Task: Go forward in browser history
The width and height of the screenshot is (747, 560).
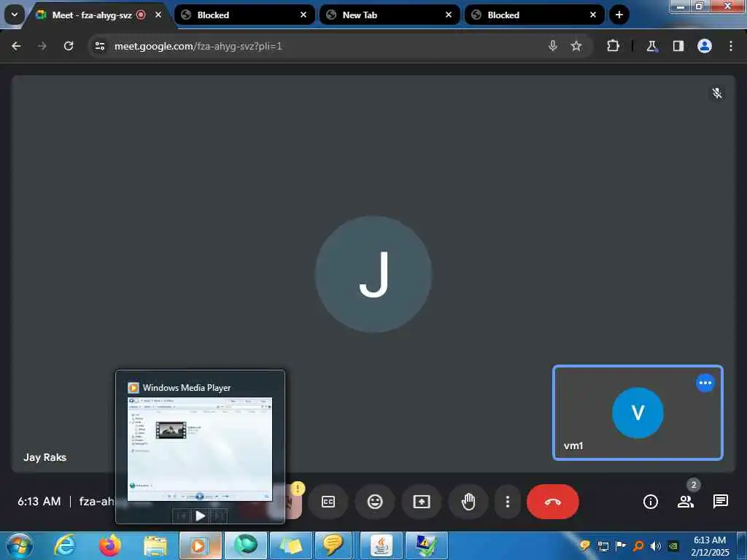Action: pyautogui.click(x=42, y=46)
